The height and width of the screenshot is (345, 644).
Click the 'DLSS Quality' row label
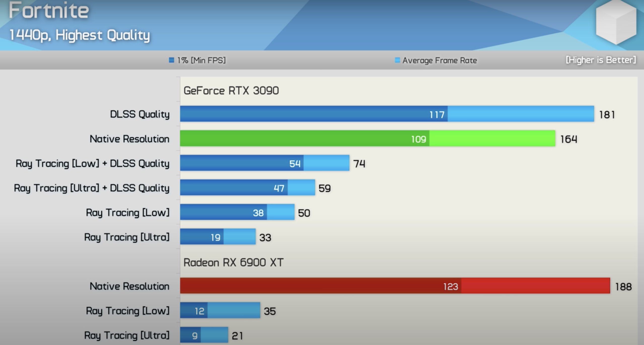[x=140, y=114]
